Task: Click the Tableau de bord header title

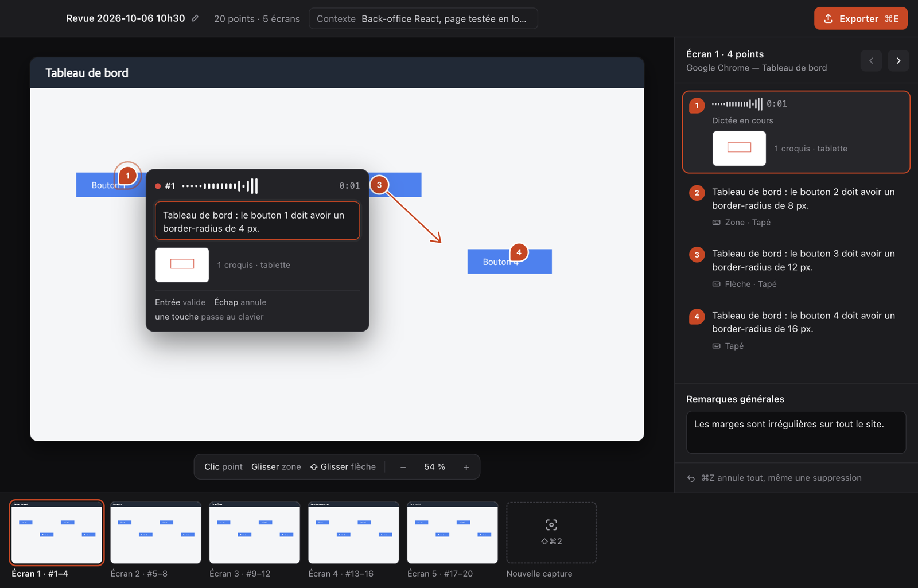Action: tap(87, 73)
